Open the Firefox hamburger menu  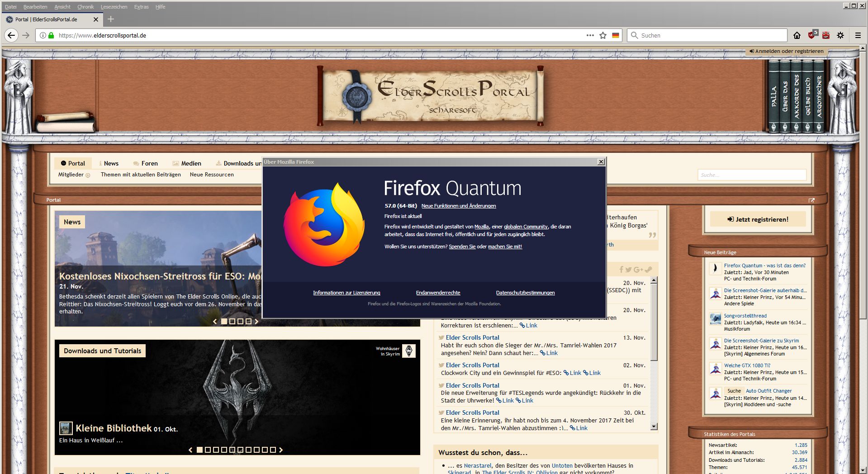[858, 35]
